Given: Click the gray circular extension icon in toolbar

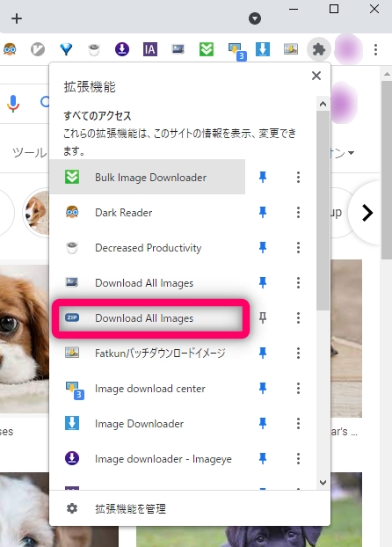Looking at the screenshot, I should pos(38,49).
